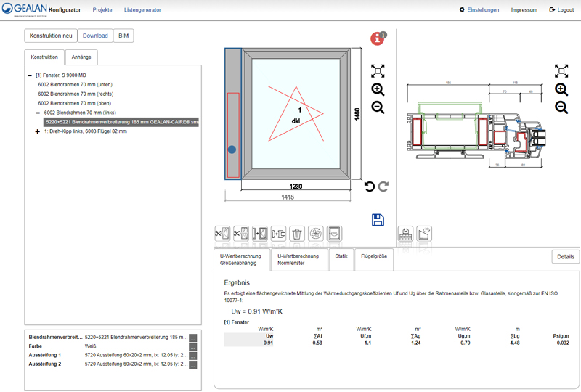
Task: Click the Konstruktion neu button
Action: 49,36
